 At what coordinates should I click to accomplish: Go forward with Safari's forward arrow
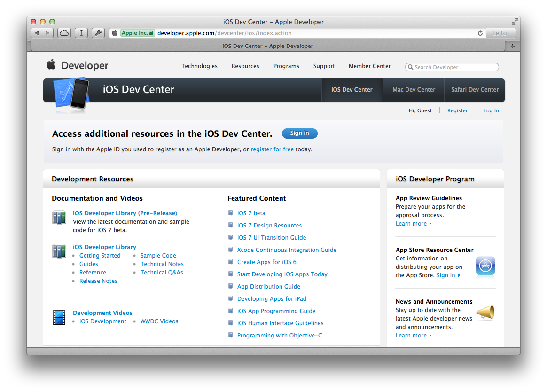coord(48,33)
